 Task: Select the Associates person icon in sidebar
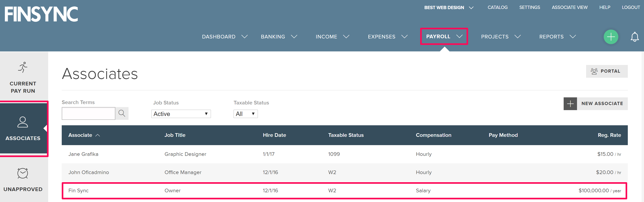(x=23, y=122)
